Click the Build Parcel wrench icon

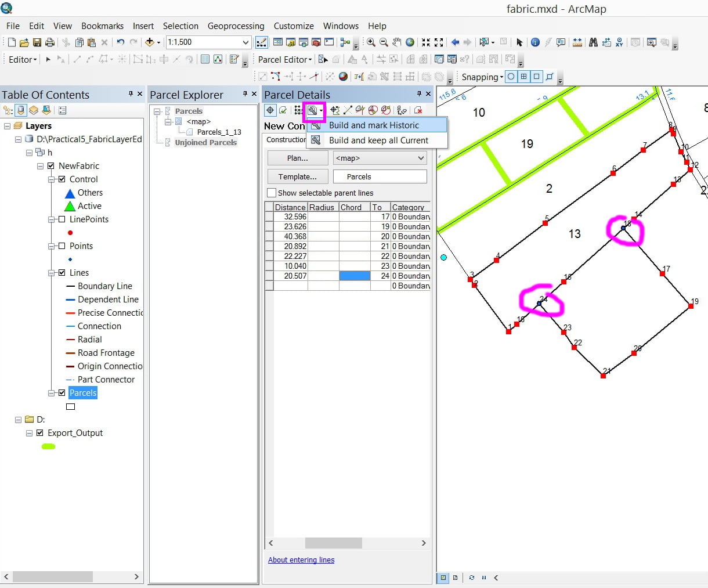312,110
